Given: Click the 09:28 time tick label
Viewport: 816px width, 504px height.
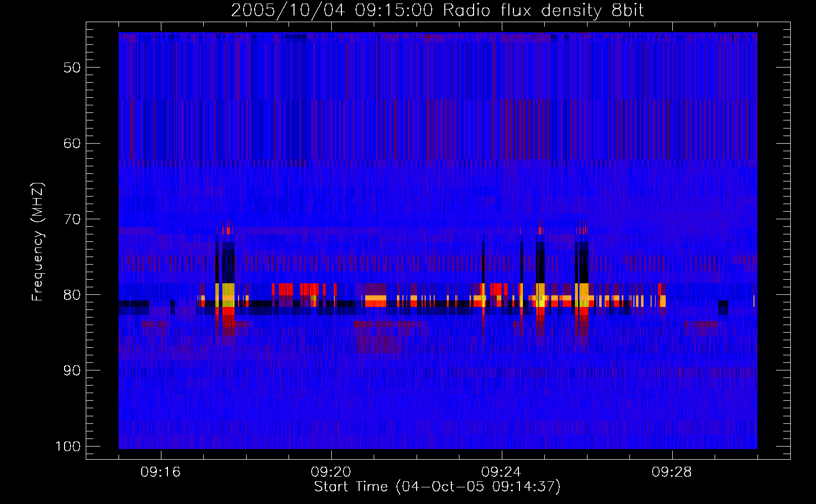Looking at the screenshot, I should 672,472.
